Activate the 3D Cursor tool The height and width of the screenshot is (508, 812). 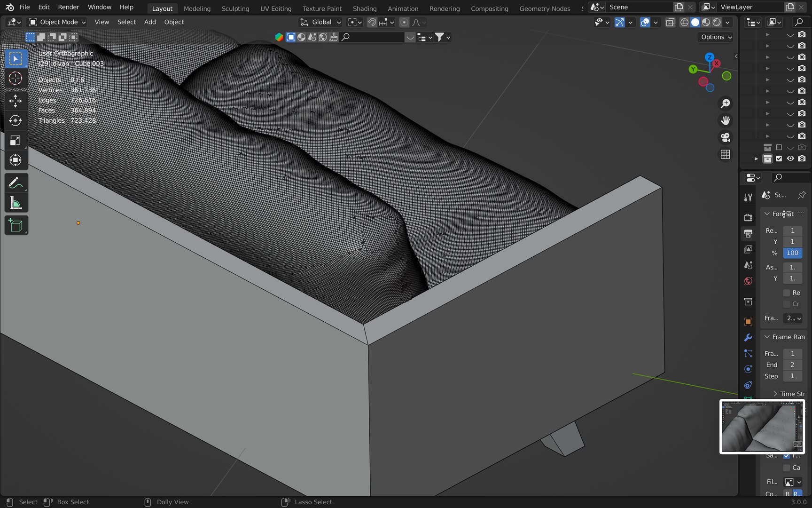[x=16, y=79]
